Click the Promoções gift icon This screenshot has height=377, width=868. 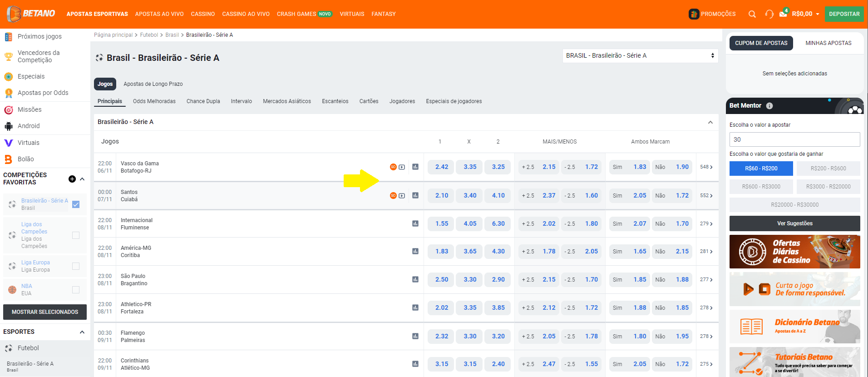click(694, 14)
